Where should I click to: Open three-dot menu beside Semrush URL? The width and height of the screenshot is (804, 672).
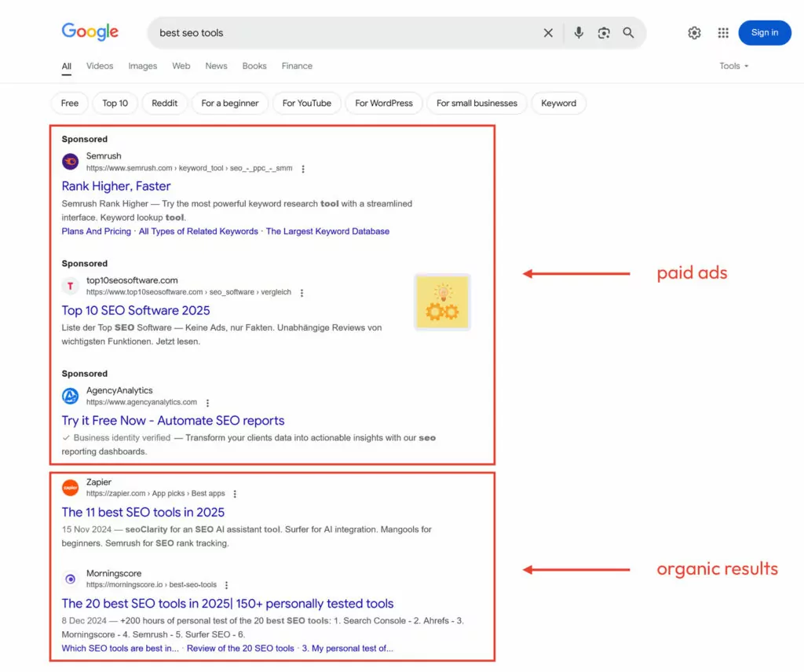click(303, 169)
